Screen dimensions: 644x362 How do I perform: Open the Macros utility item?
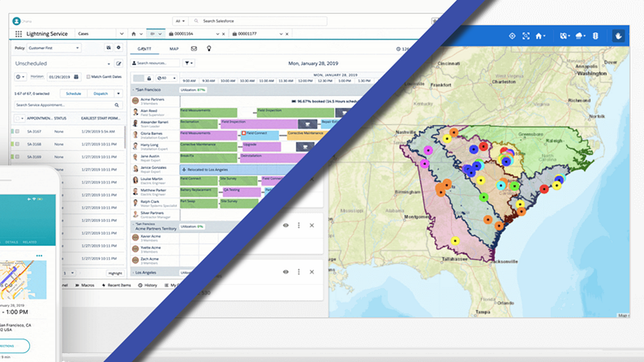click(84, 285)
